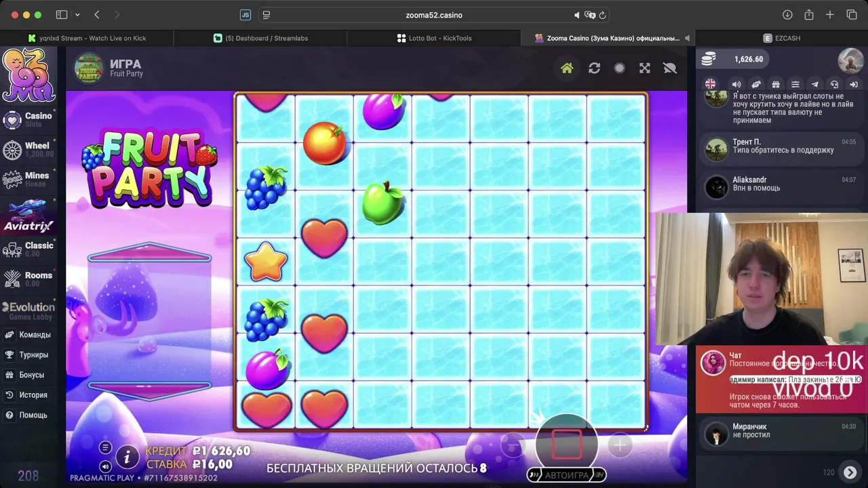Open the gift box bonuses icon
The height and width of the screenshot is (488, 868).
(x=776, y=84)
